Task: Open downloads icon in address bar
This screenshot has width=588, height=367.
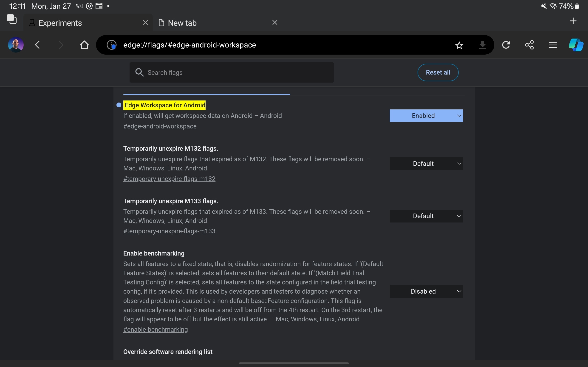Action: (482, 45)
